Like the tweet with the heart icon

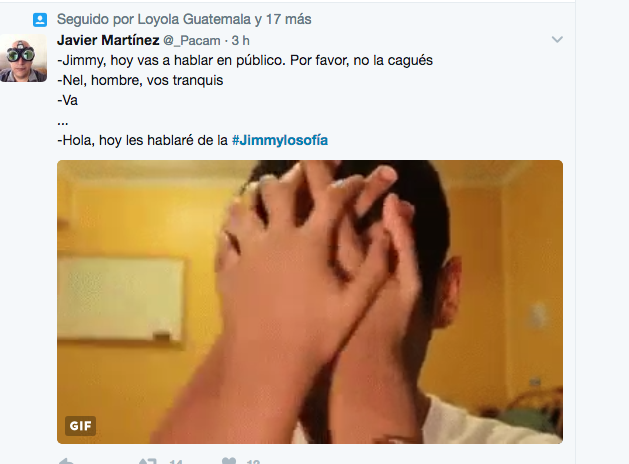pos(229,461)
